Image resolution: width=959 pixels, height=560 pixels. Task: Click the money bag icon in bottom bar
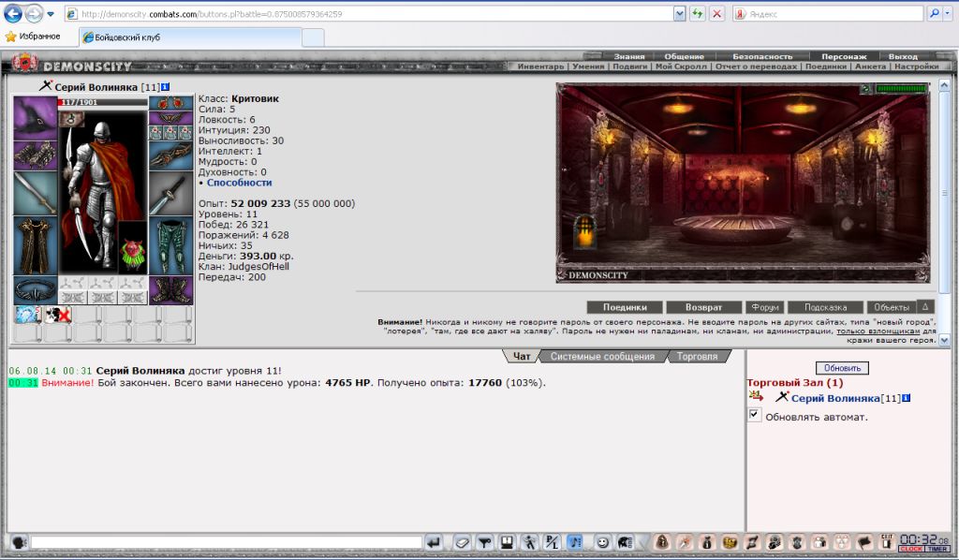click(x=707, y=542)
